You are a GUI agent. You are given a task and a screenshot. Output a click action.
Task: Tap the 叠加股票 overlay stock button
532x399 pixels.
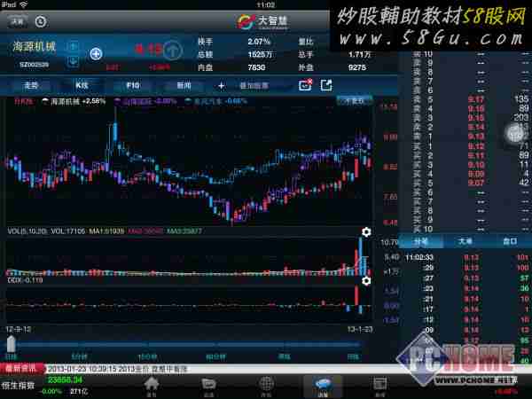click(x=254, y=86)
